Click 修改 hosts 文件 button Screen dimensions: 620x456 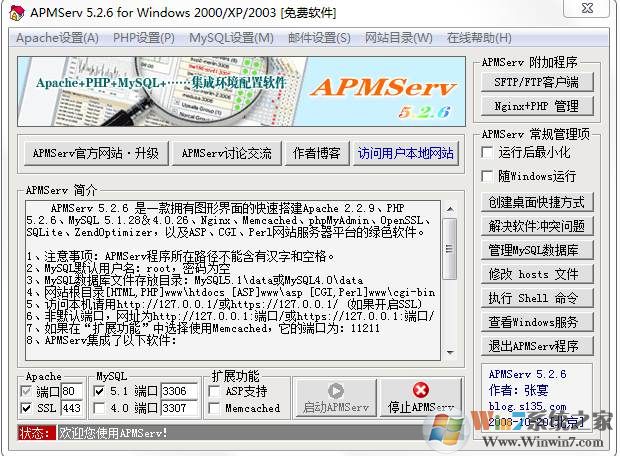pos(537,274)
